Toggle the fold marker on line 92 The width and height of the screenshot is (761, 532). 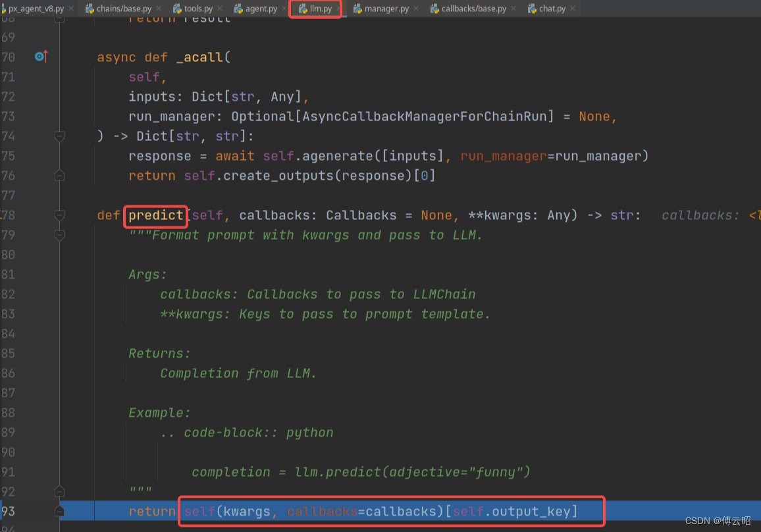click(x=59, y=492)
